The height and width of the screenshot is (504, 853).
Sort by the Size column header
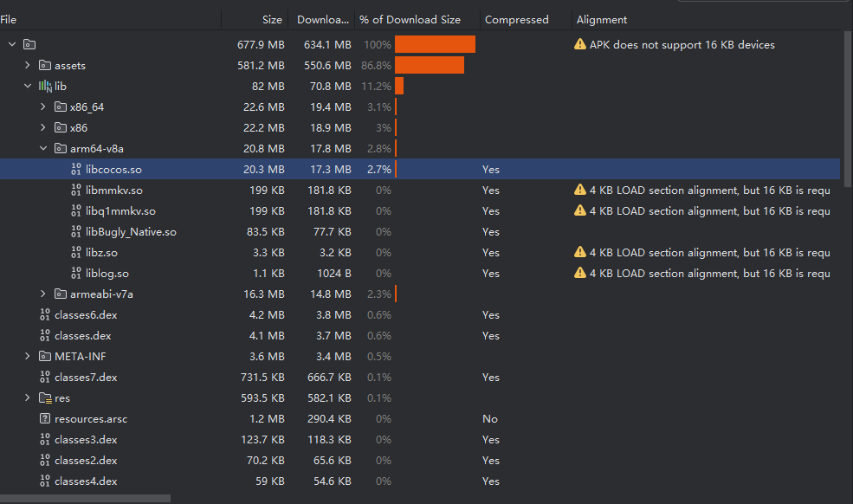tap(272, 19)
